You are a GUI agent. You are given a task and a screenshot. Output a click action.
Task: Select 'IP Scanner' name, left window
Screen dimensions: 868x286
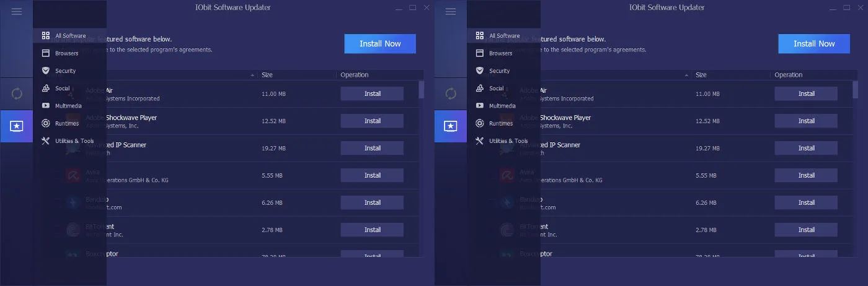pos(130,145)
